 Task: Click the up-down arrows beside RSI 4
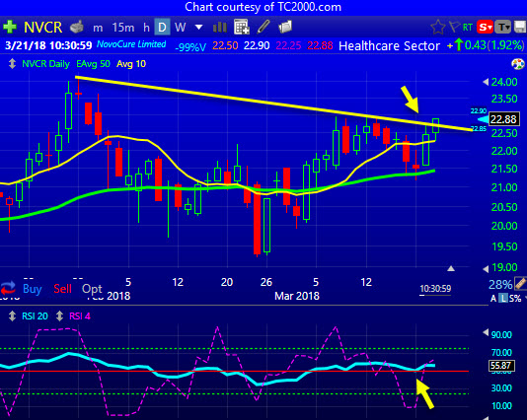(x=59, y=315)
